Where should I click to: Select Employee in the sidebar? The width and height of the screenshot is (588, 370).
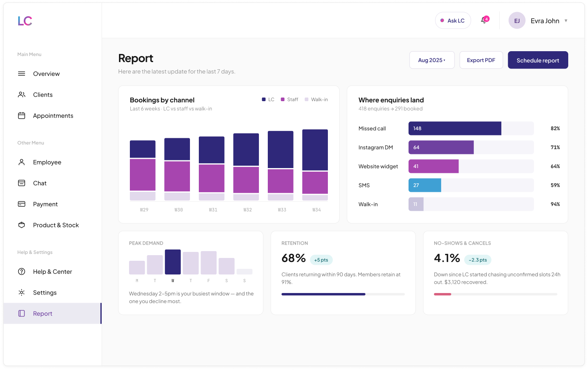[x=52, y=162]
